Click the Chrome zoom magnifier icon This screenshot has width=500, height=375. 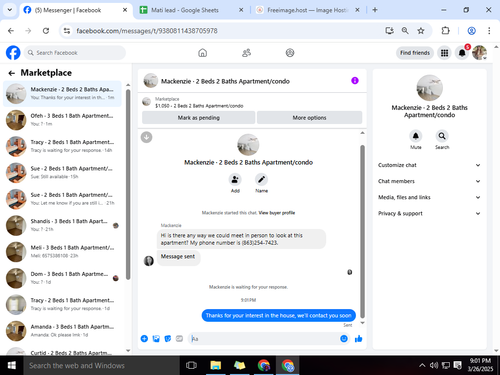tap(405, 31)
